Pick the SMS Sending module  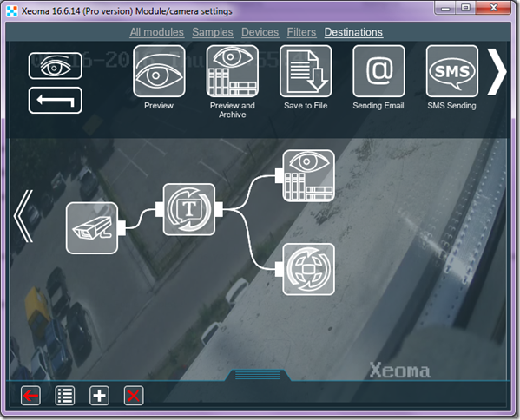click(452, 71)
